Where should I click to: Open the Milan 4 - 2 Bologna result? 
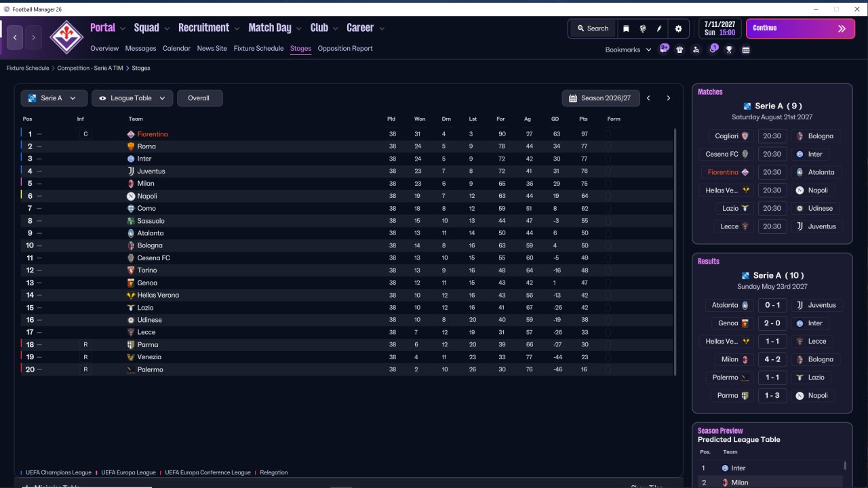pyautogui.click(x=772, y=359)
